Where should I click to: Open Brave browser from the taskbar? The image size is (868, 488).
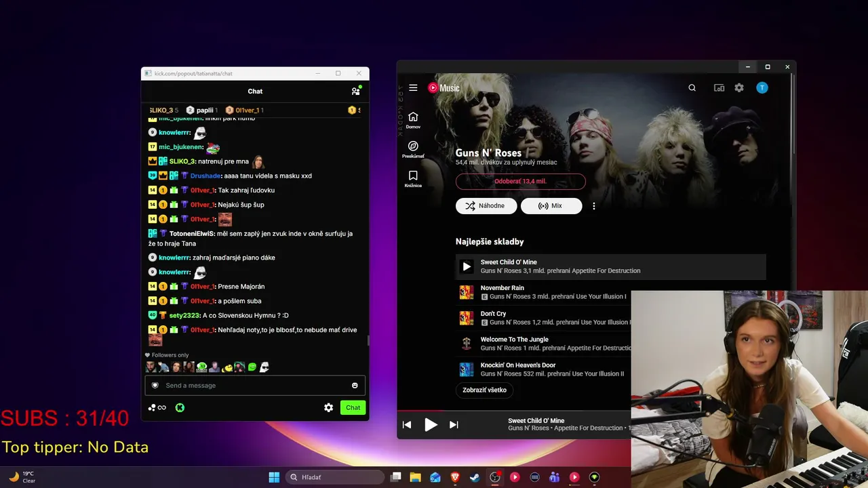tap(455, 477)
